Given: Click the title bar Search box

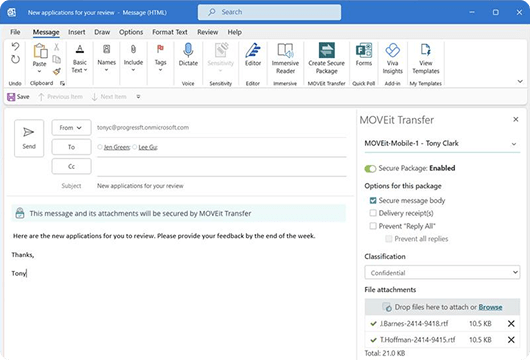Looking at the screenshot, I should point(269,12).
